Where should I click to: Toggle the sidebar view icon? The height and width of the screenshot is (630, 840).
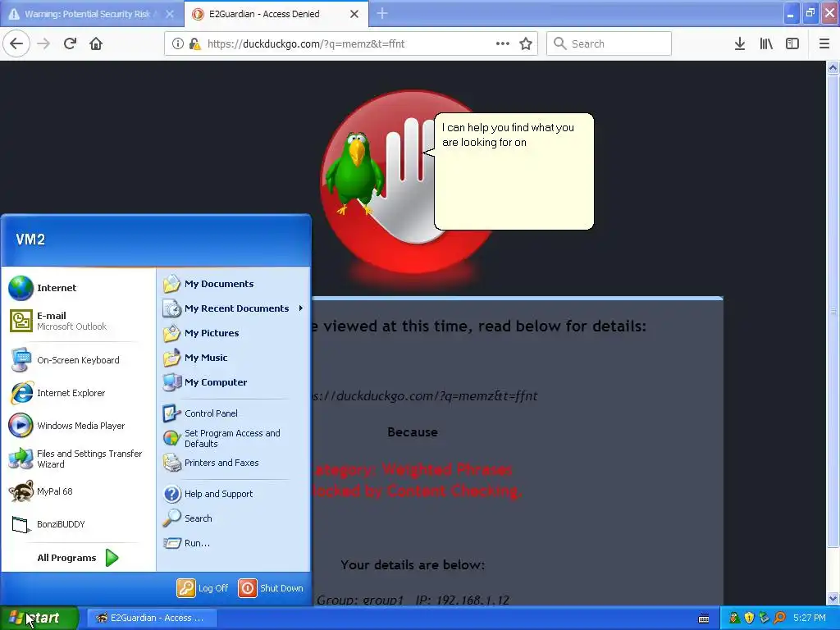pos(792,43)
